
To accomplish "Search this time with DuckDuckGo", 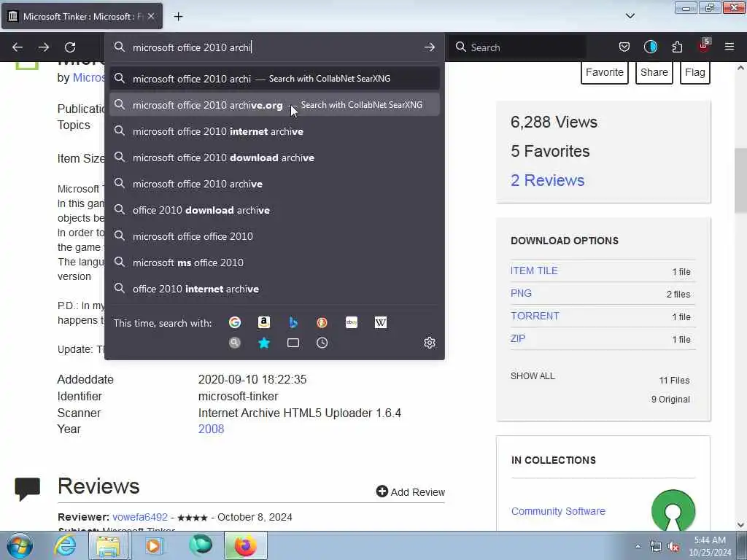I will tap(322, 322).
